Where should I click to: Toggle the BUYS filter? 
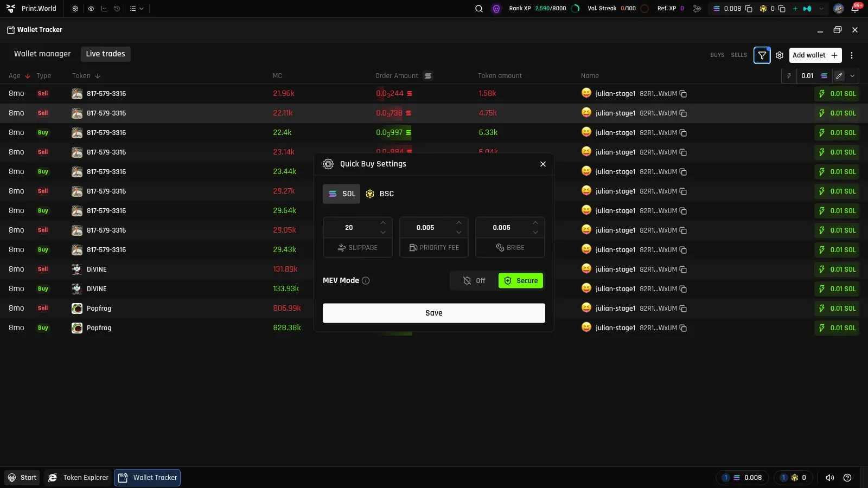click(717, 55)
